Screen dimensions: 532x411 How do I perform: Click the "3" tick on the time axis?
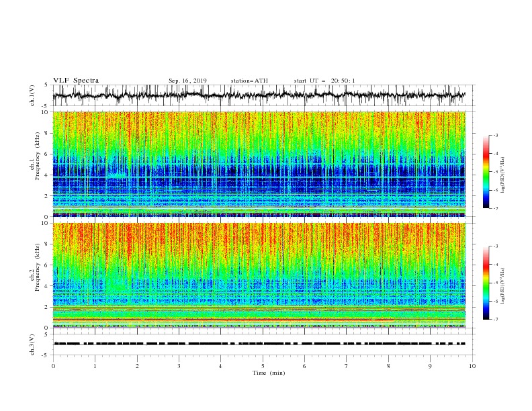(179, 366)
